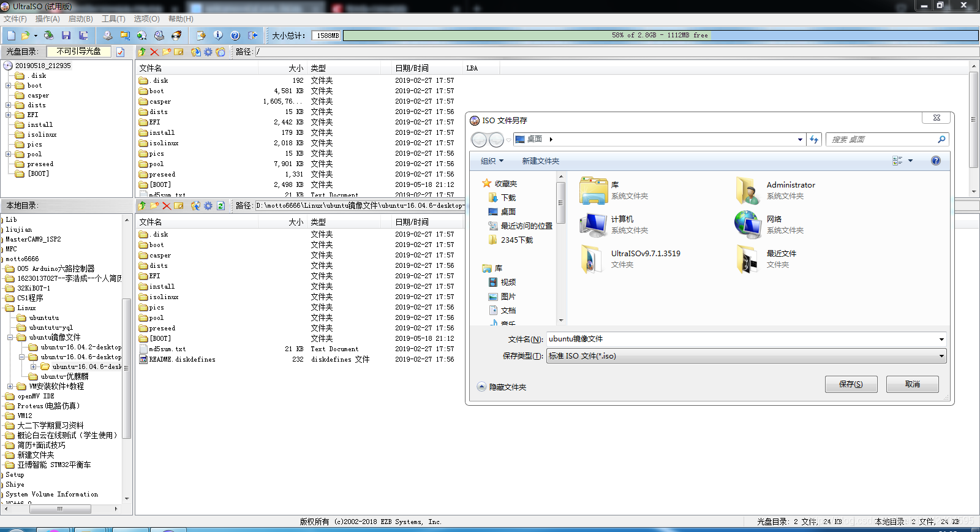This screenshot has width=980, height=532.
Task: Click dialog help icon beside view options
Action: tap(935, 161)
